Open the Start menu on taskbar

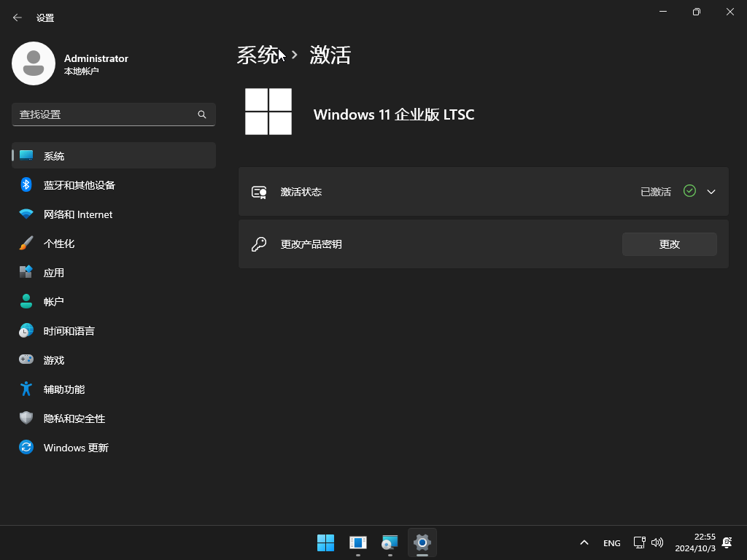[326, 542]
